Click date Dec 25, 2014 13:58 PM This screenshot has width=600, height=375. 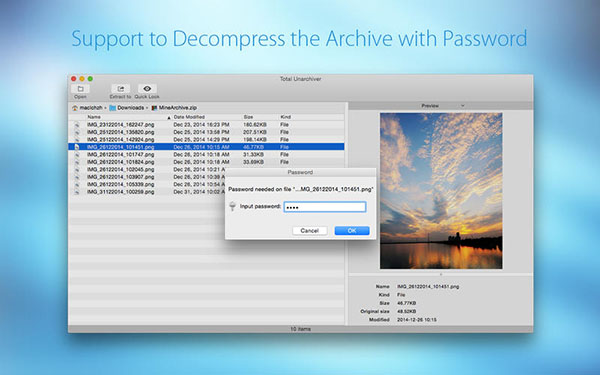(201, 132)
